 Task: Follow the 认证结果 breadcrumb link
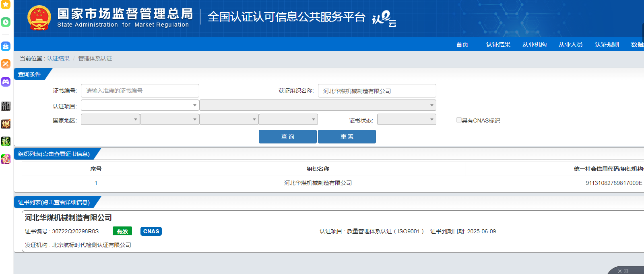click(58, 58)
